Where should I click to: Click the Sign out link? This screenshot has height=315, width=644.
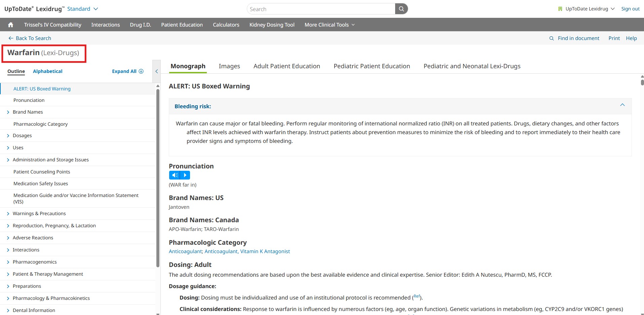pyautogui.click(x=630, y=9)
